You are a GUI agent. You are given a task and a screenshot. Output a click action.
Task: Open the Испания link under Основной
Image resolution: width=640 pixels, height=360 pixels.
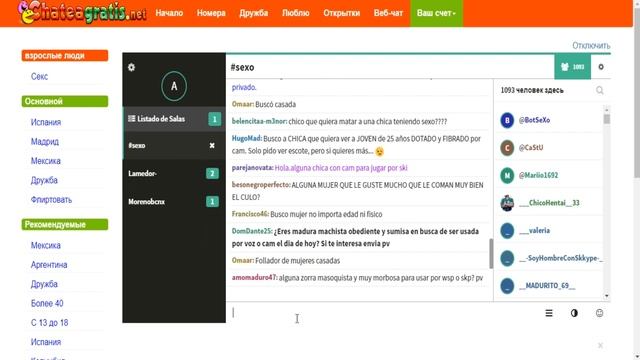coord(46,122)
